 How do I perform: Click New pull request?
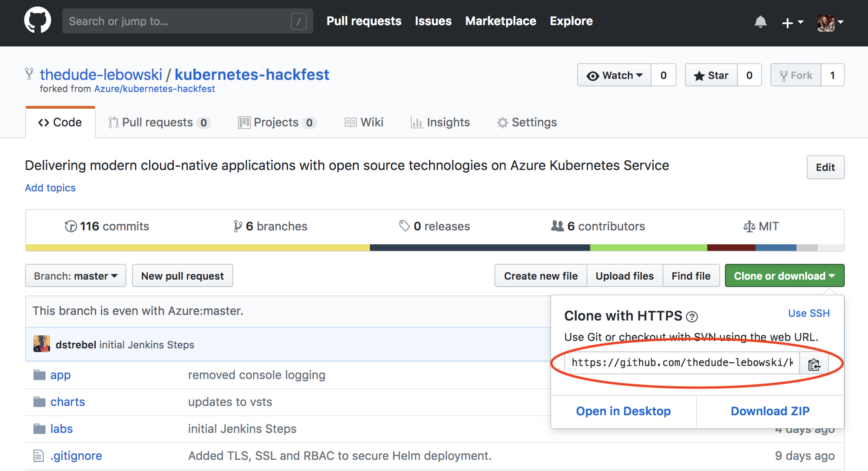183,276
